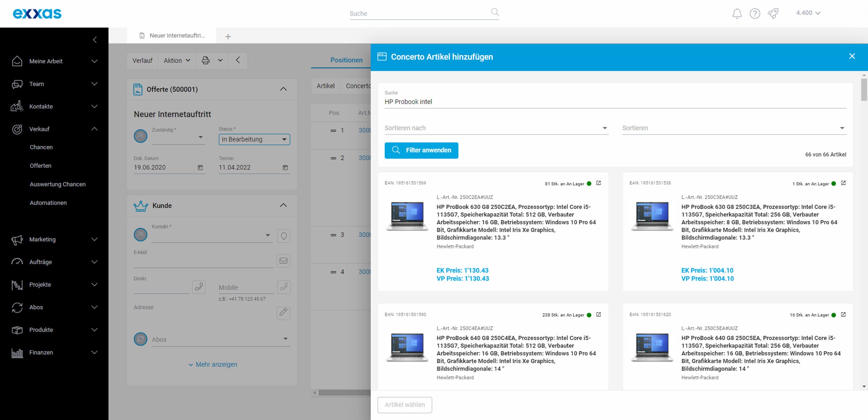The height and width of the screenshot is (420, 868).
Task: Click the Filter anwenden button
Action: pos(421,150)
